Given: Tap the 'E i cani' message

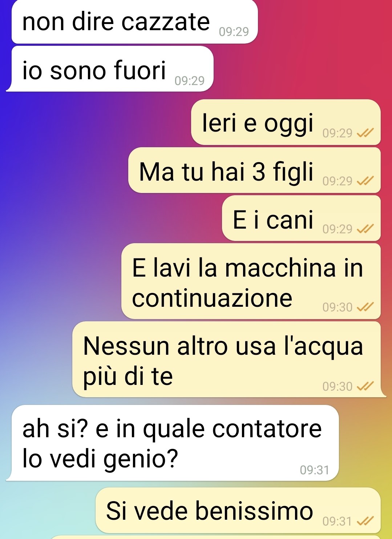Looking at the screenshot, I should pos(301,218).
